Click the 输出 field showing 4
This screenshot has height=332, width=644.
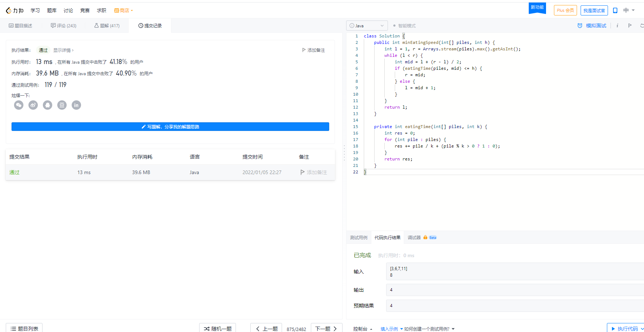pos(515,290)
